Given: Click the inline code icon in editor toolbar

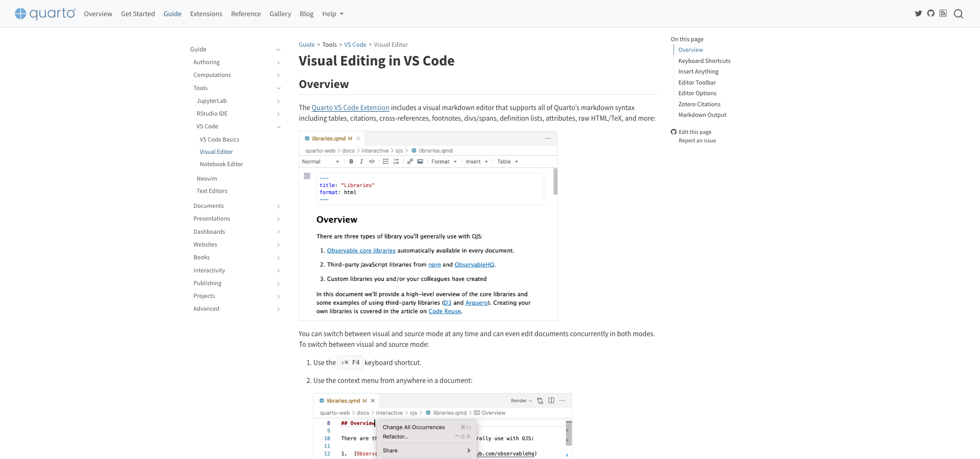Looking at the screenshot, I should (372, 161).
